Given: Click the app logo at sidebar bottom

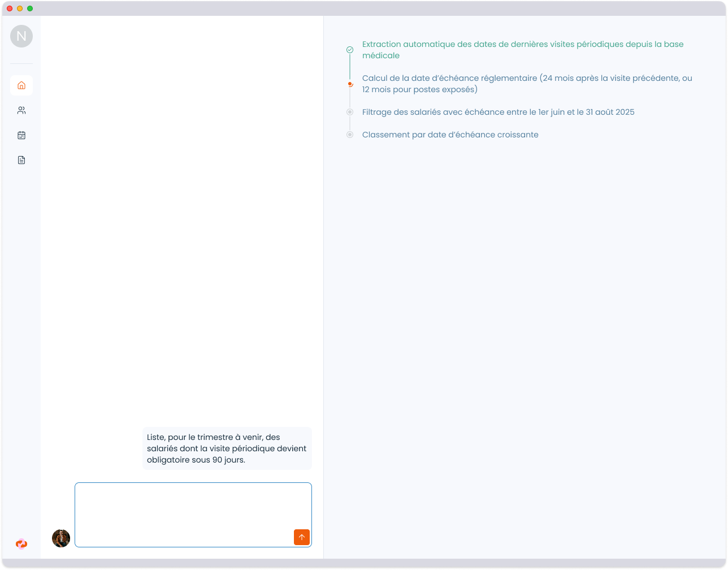Looking at the screenshot, I should point(21,544).
